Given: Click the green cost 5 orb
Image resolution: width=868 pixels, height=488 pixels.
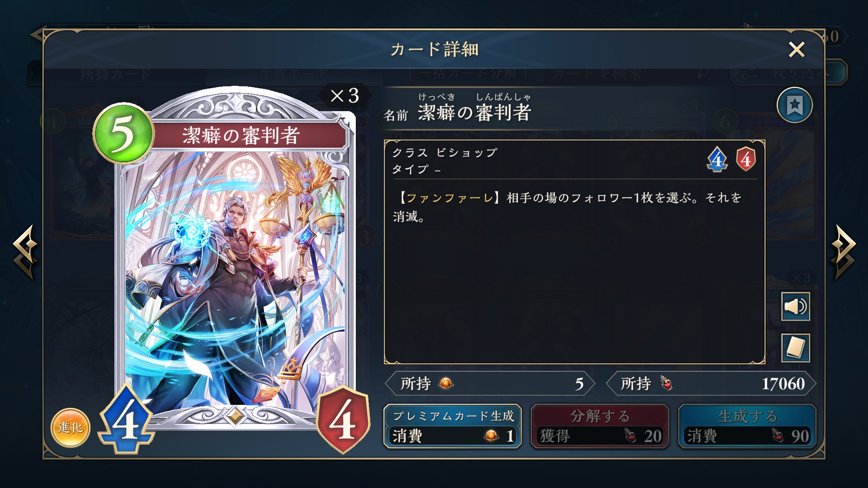Looking at the screenshot, I should tap(123, 133).
